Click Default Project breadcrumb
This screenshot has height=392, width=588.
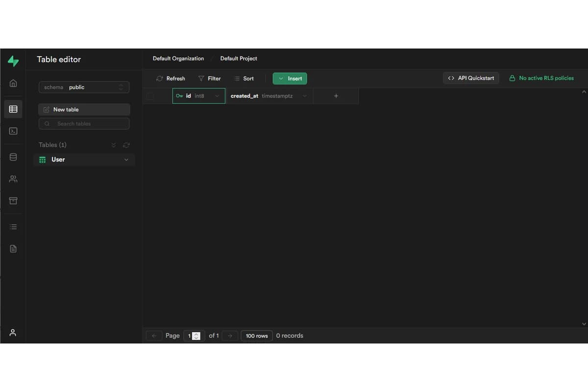pyautogui.click(x=239, y=58)
